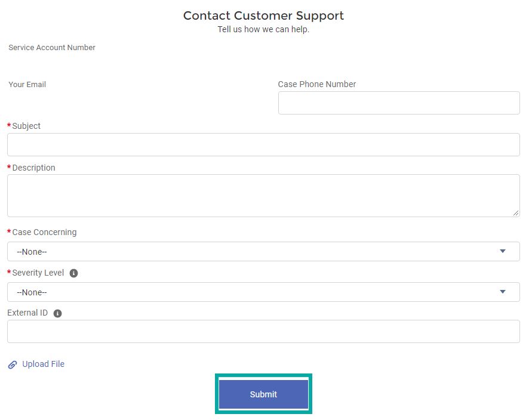Image resolution: width=532 pixels, height=420 pixels.
Task: Click the Case Concerning label text
Action: click(44, 232)
